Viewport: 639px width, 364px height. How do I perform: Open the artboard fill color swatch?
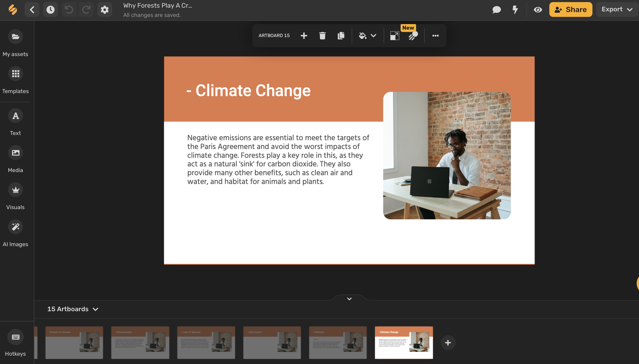[x=362, y=35]
